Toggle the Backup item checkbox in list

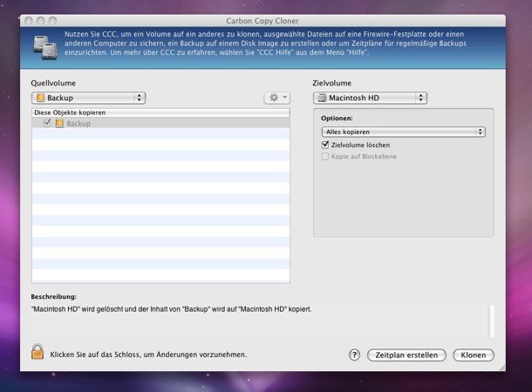tap(47, 123)
